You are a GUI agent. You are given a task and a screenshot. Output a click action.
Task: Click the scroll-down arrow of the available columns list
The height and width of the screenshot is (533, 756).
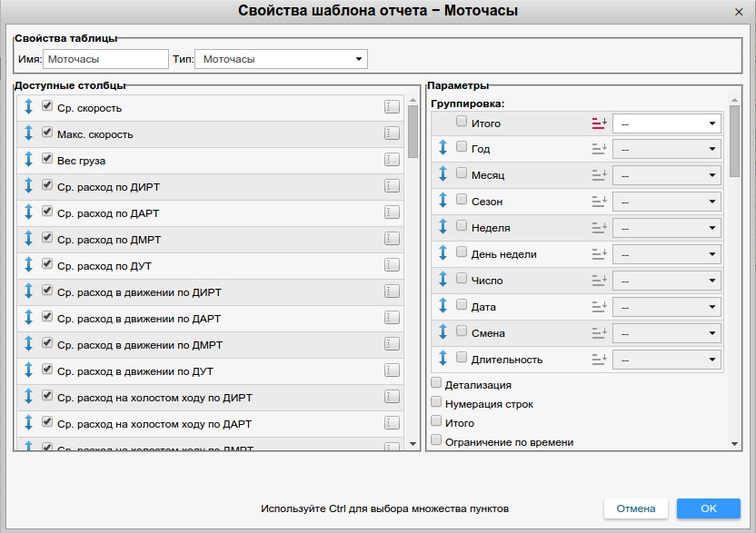(413, 444)
